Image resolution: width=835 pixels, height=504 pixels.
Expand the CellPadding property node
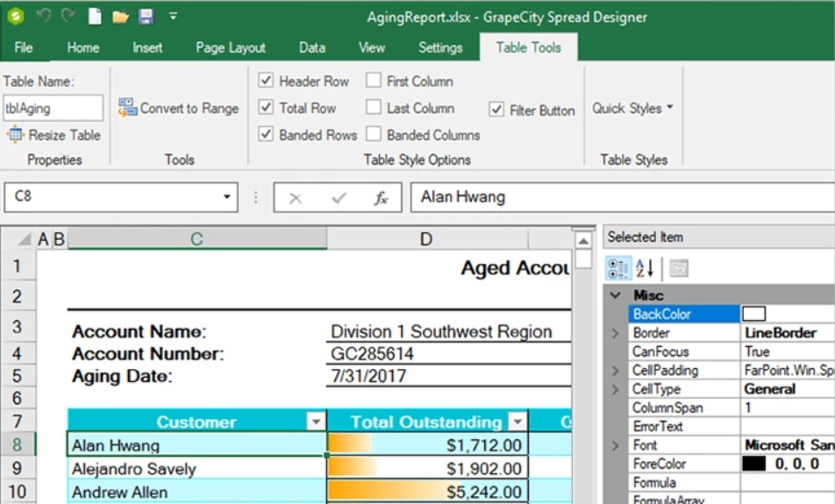click(616, 371)
